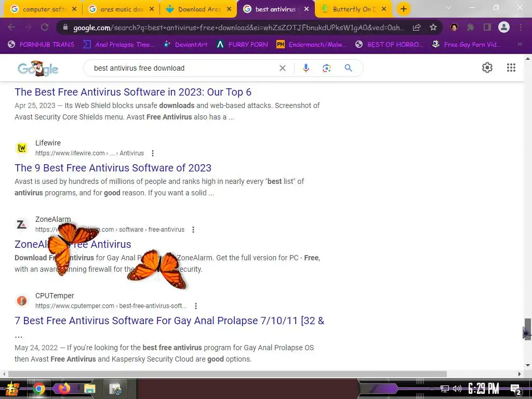
Task: Open the Start menu button
Action: click(12, 389)
